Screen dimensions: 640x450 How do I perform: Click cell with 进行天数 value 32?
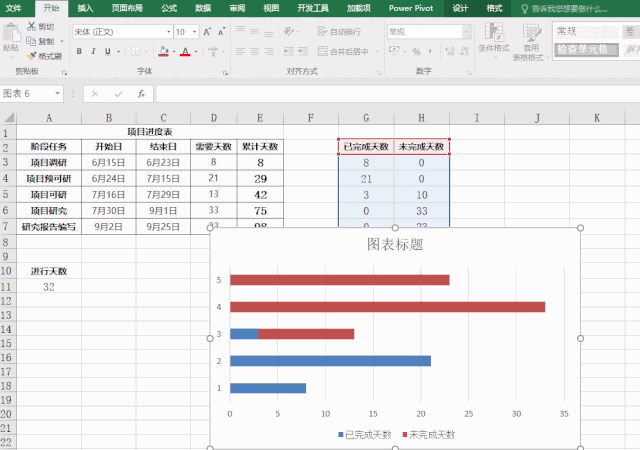pos(49,287)
